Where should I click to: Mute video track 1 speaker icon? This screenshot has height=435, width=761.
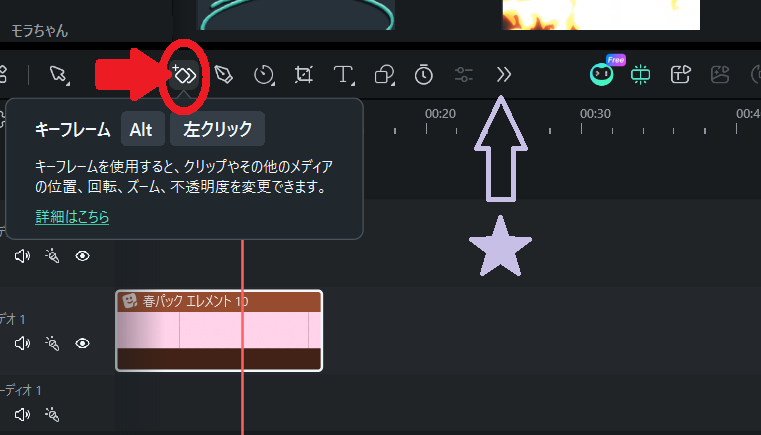(22, 343)
